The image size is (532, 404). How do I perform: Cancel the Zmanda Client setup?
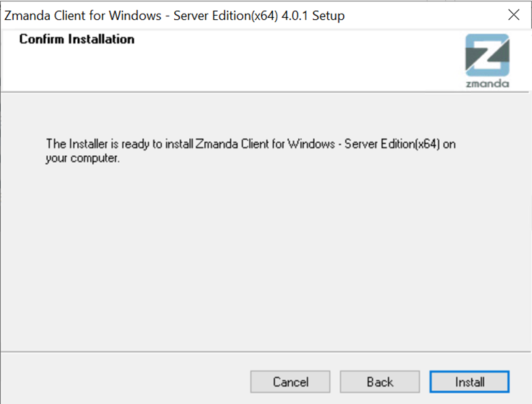tap(290, 382)
